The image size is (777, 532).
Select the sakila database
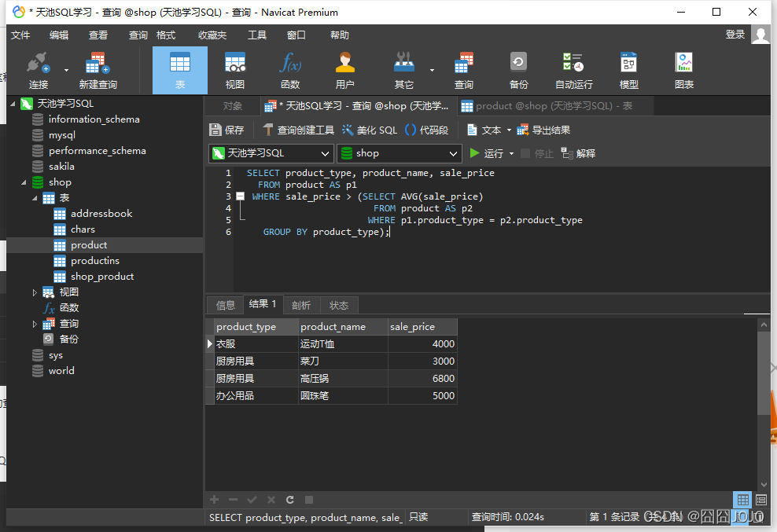61,167
